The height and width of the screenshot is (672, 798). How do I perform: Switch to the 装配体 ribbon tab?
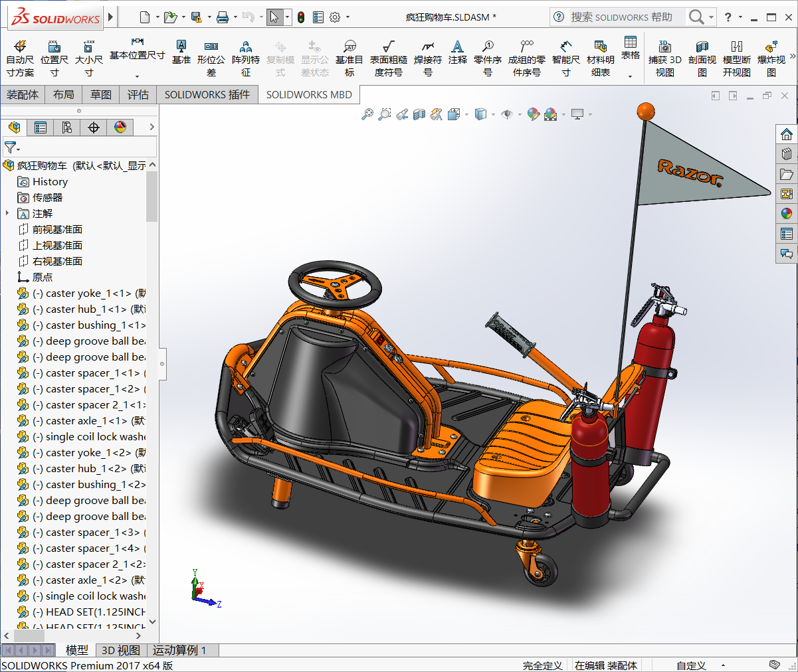coord(23,95)
